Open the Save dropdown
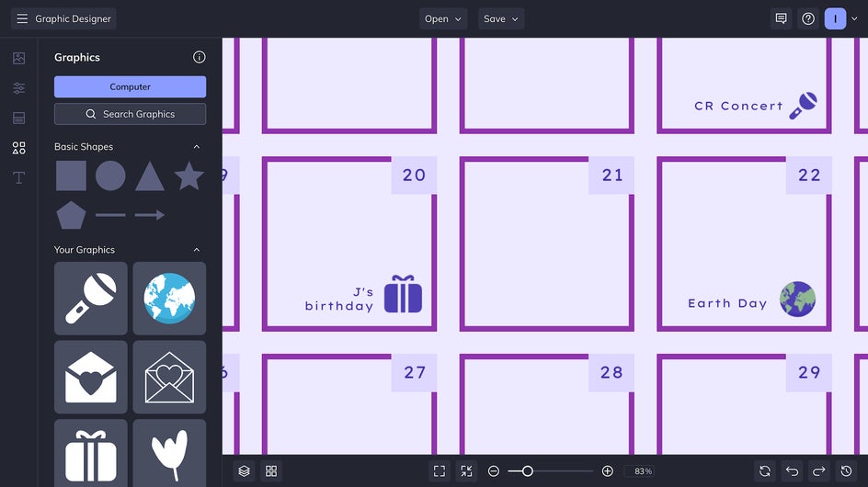The width and height of the screenshot is (868, 487). [x=501, y=18]
